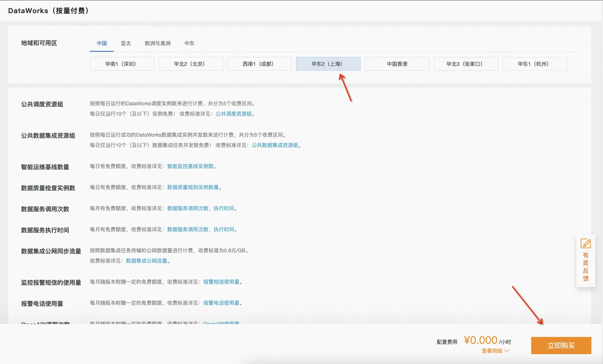Open the 报警电话使用量 link
Screen dimensions: 603x364
click(x=221, y=303)
